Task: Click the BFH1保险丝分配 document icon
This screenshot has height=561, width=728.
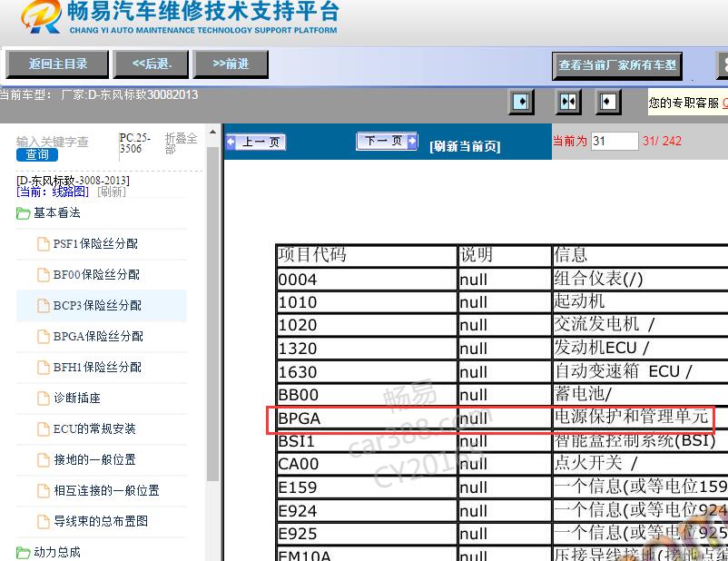Action: coord(44,368)
